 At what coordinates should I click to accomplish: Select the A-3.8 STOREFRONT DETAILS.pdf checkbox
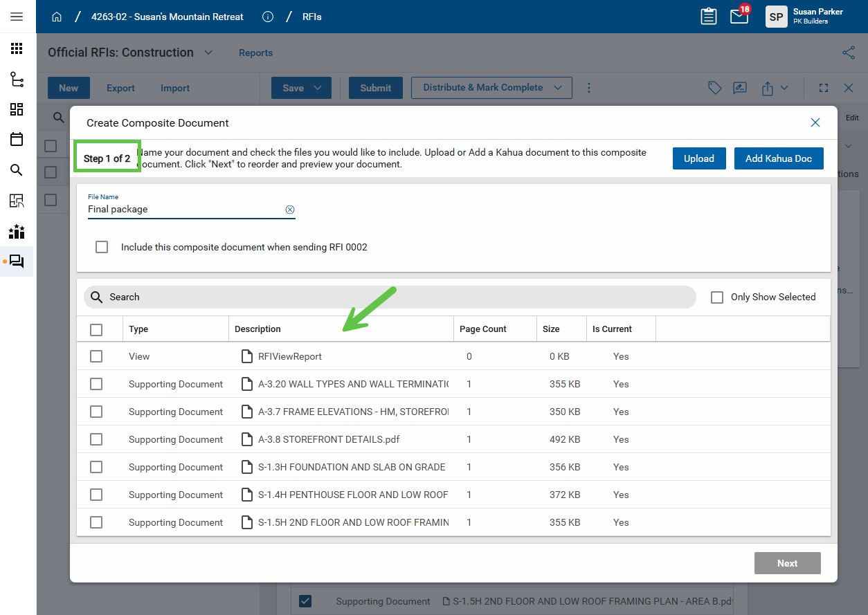click(96, 439)
